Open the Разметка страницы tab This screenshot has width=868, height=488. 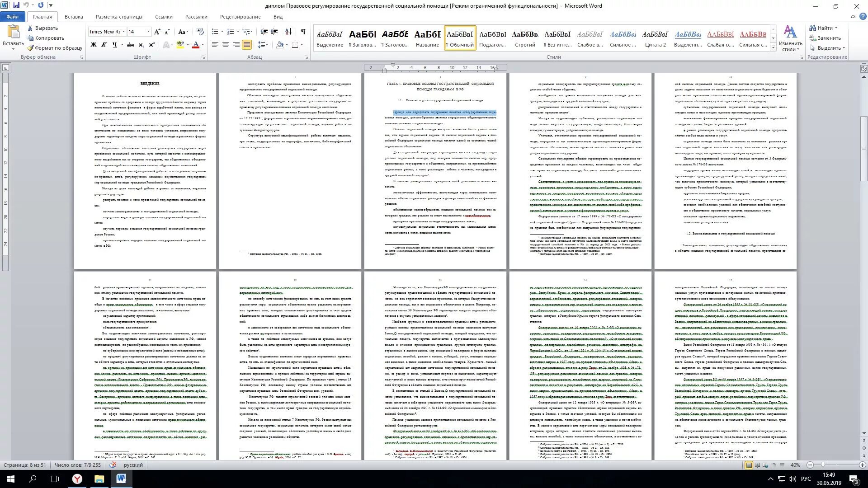click(x=119, y=17)
